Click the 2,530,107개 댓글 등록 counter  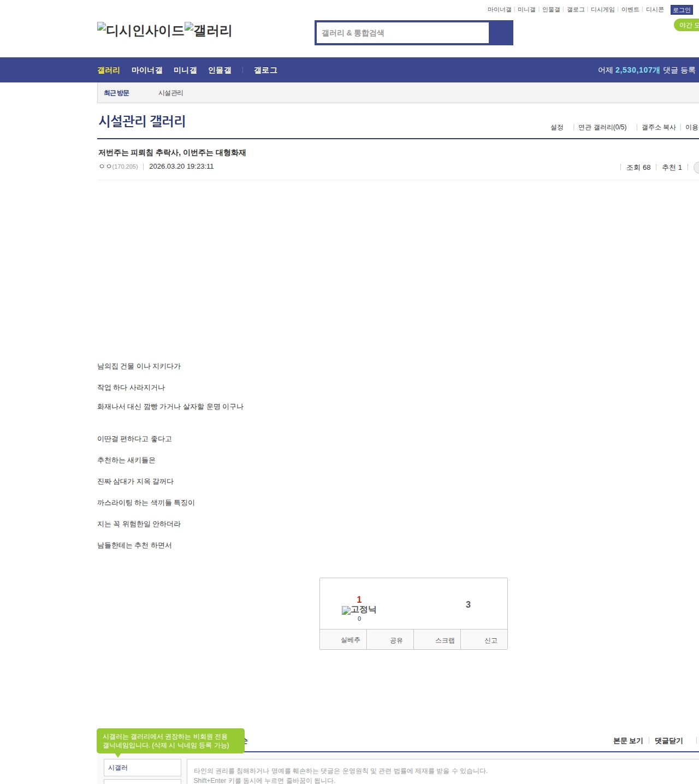coord(647,70)
